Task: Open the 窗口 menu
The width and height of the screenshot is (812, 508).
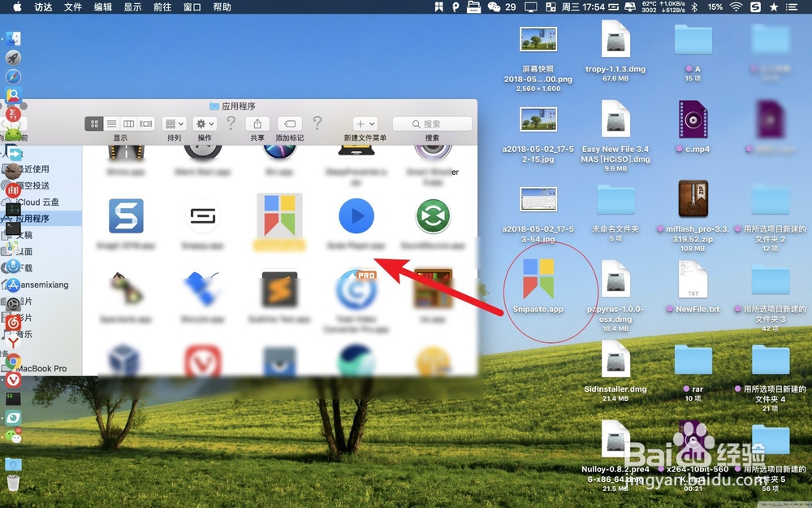Action: click(x=192, y=7)
